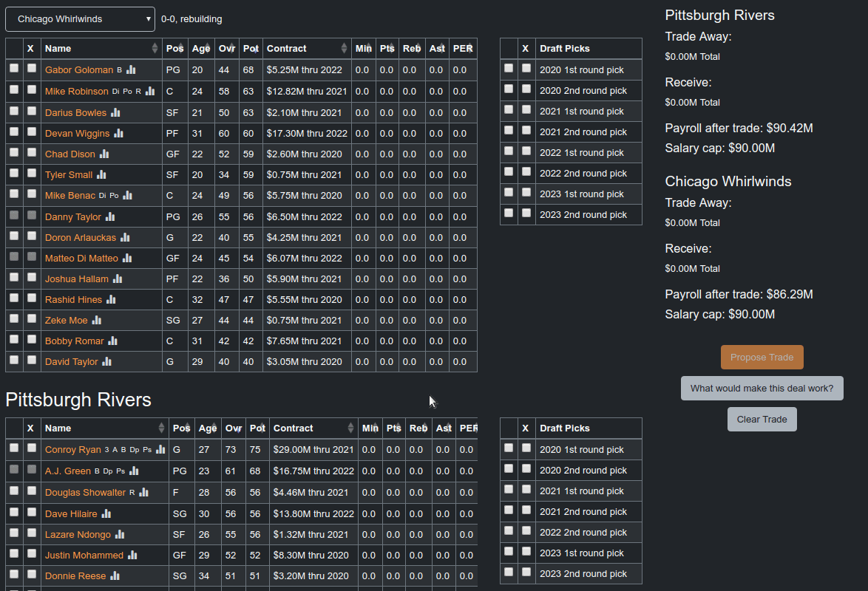
Task: Click stats icon next to Rashid Hines
Action: [x=111, y=299]
